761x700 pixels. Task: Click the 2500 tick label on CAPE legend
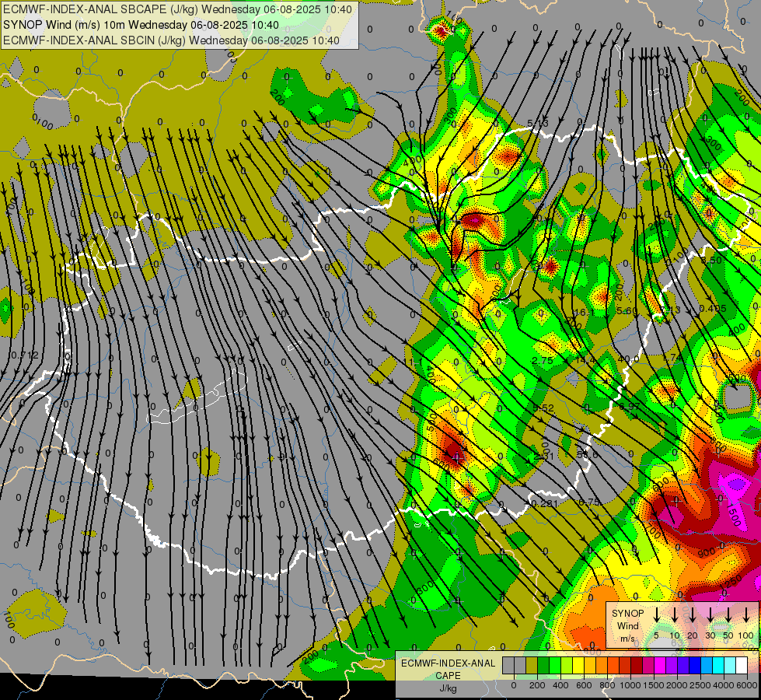pos(700,685)
